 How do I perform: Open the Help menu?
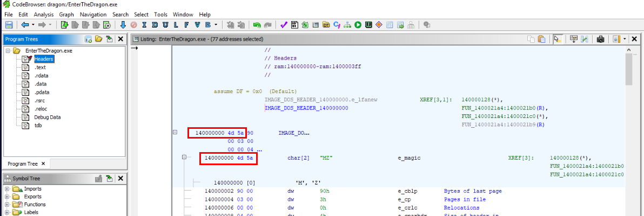pyautogui.click(x=205, y=15)
